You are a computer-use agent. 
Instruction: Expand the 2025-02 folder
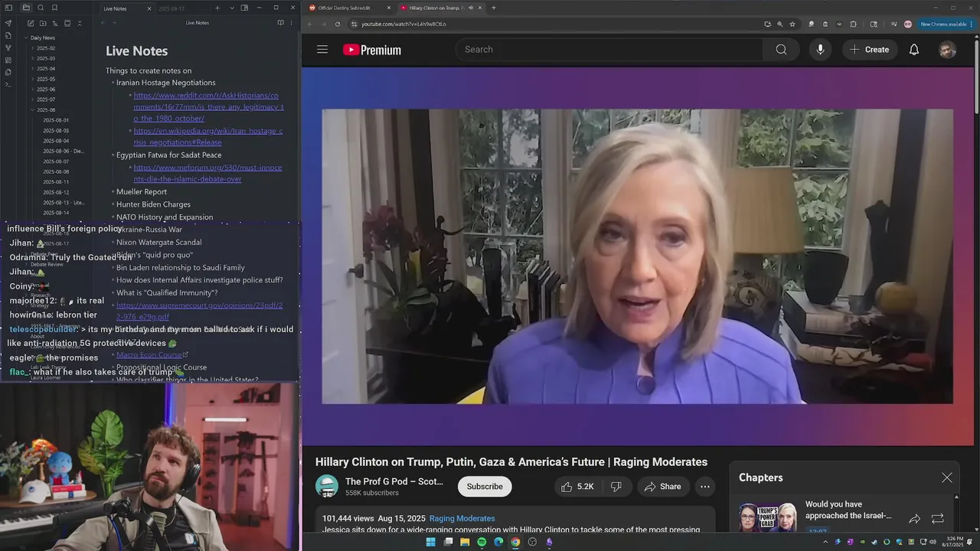(x=46, y=48)
